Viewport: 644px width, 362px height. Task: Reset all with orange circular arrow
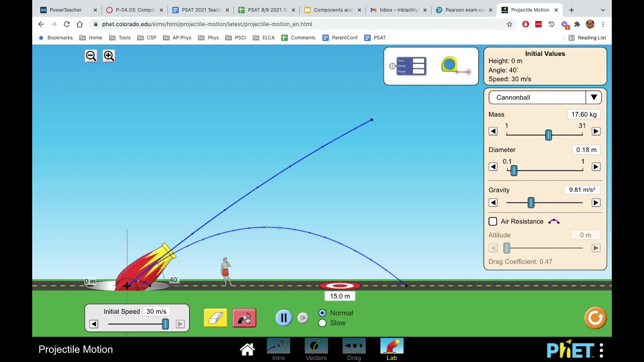pos(595,318)
